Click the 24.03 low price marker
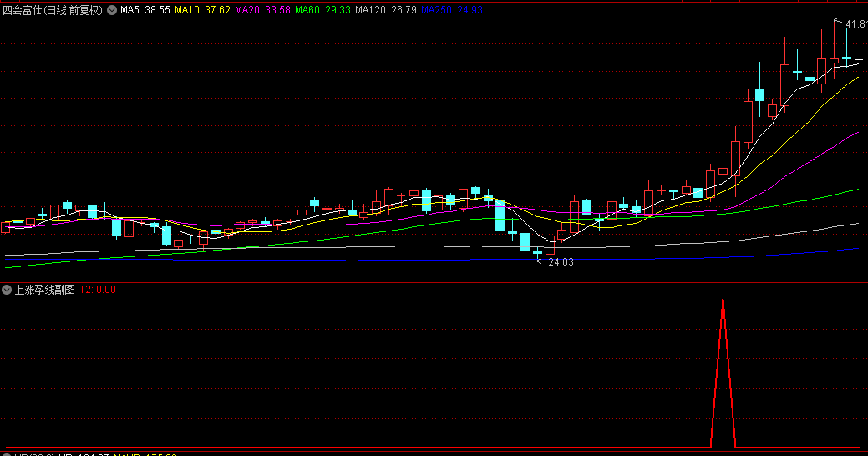This screenshot has height=456, width=868. (x=561, y=262)
